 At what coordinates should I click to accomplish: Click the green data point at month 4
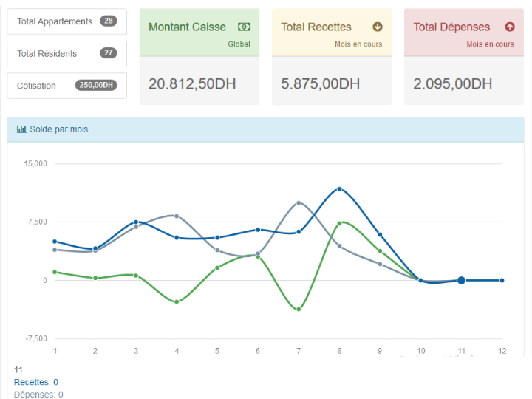[177, 301]
